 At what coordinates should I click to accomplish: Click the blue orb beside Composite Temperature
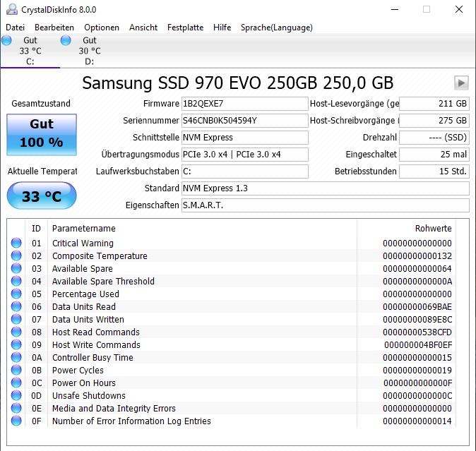point(16,255)
